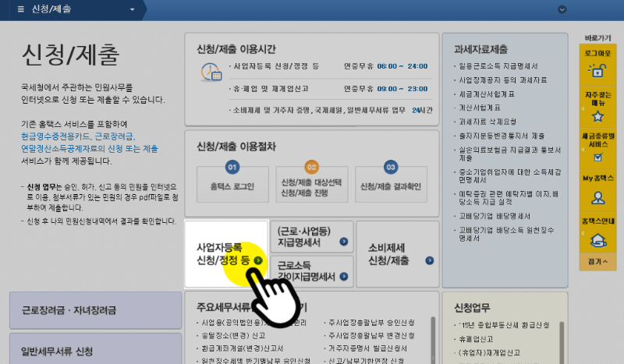Click the 신청/제출 이용절차 heading

click(236, 147)
